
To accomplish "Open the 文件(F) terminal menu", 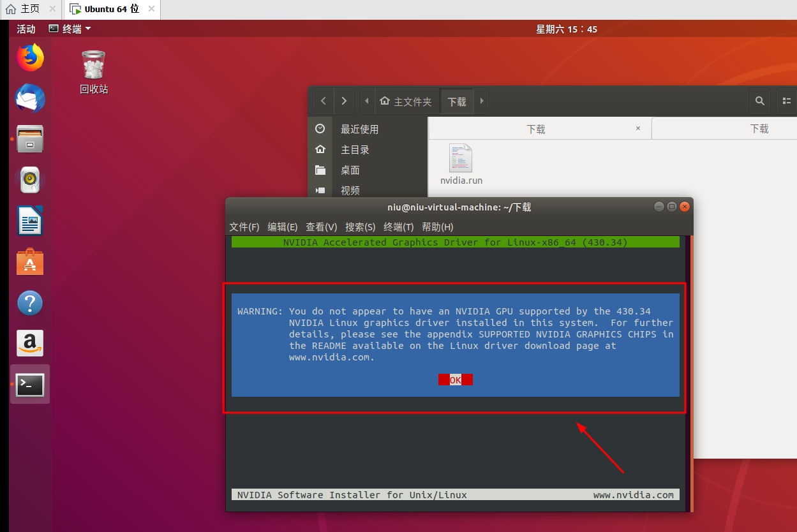I will 244,227.
